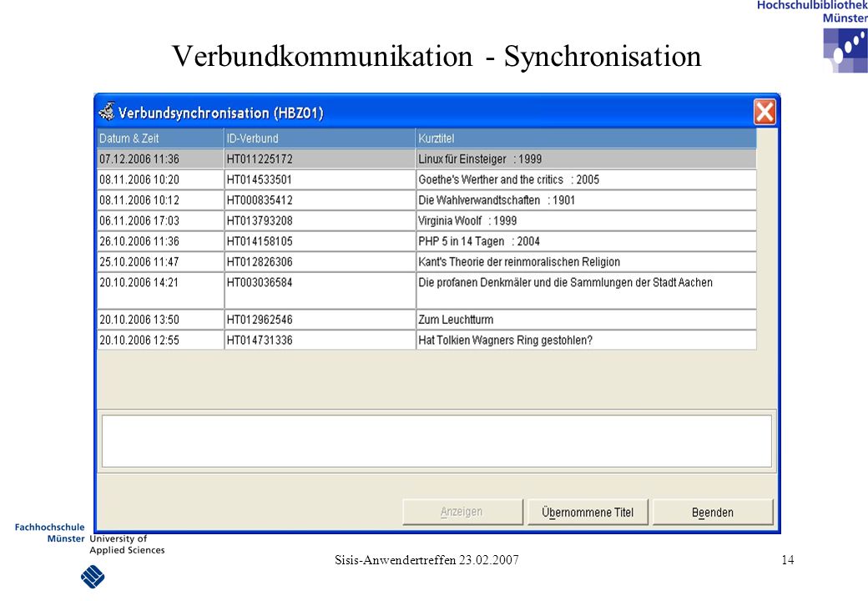The height and width of the screenshot is (601, 868).
Task: Click the Fachhochschule Münster diamond logo
Action: (93, 577)
